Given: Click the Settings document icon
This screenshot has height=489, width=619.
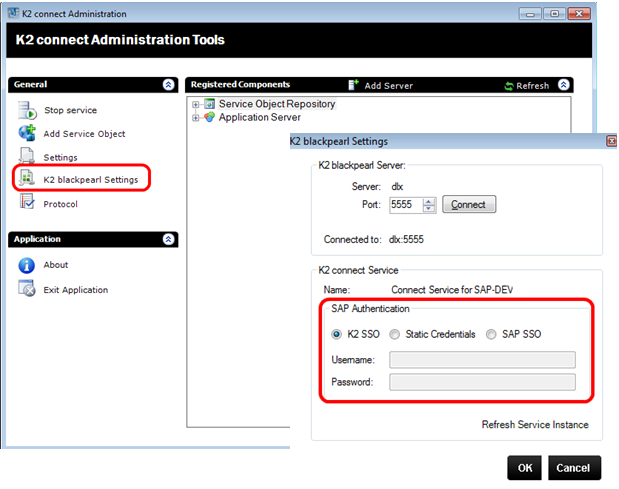Looking at the screenshot, I should [x=27, y=156].
